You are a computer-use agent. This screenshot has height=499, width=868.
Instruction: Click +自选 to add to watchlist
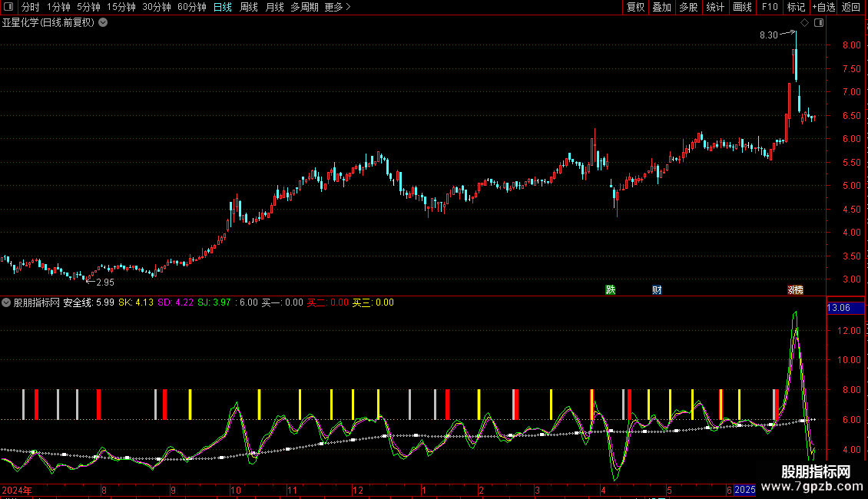[823, 7]
